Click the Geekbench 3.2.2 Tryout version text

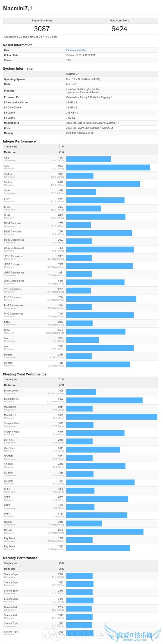pos(30,37)
